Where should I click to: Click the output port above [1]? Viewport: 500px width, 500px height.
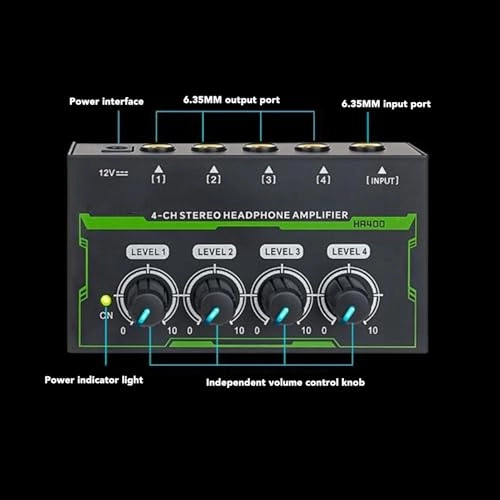(157, 147)
